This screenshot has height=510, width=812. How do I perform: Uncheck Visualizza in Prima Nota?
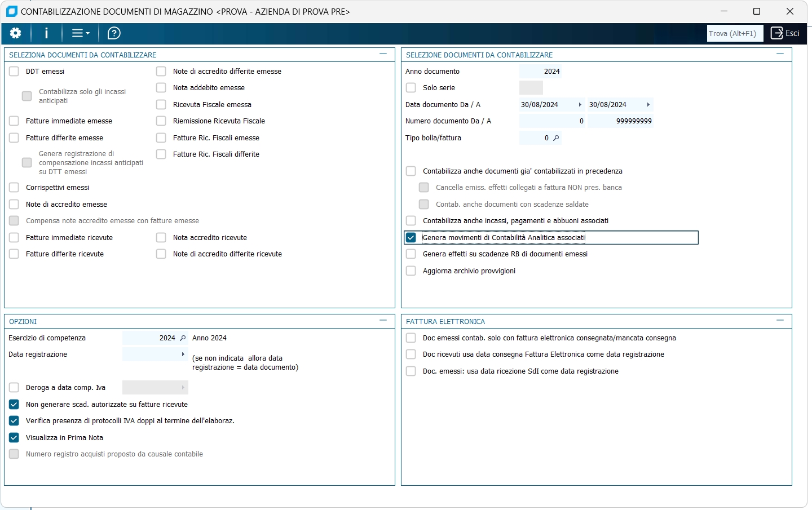tap(14, 438)
